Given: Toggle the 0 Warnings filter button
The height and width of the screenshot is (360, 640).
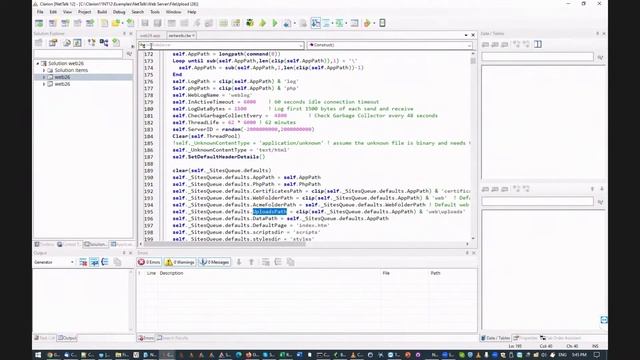Looking at the screenshot, I should point(180,262).
